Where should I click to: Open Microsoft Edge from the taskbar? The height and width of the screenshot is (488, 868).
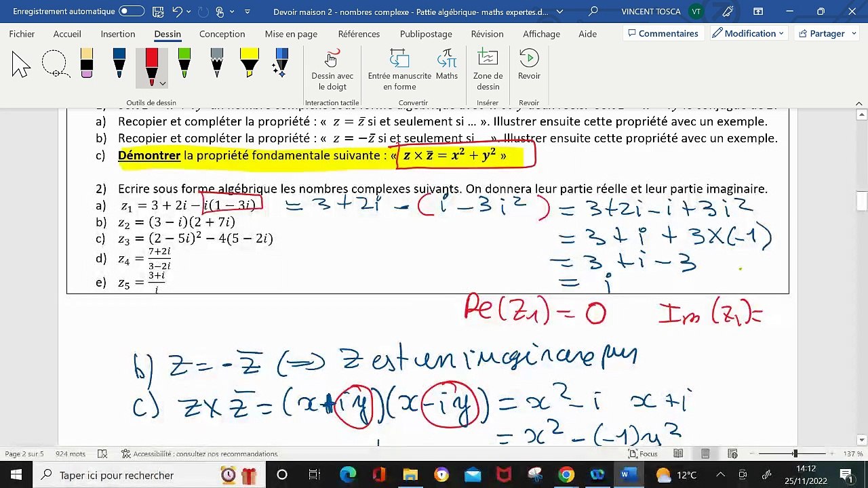click(x=347, y=475)
